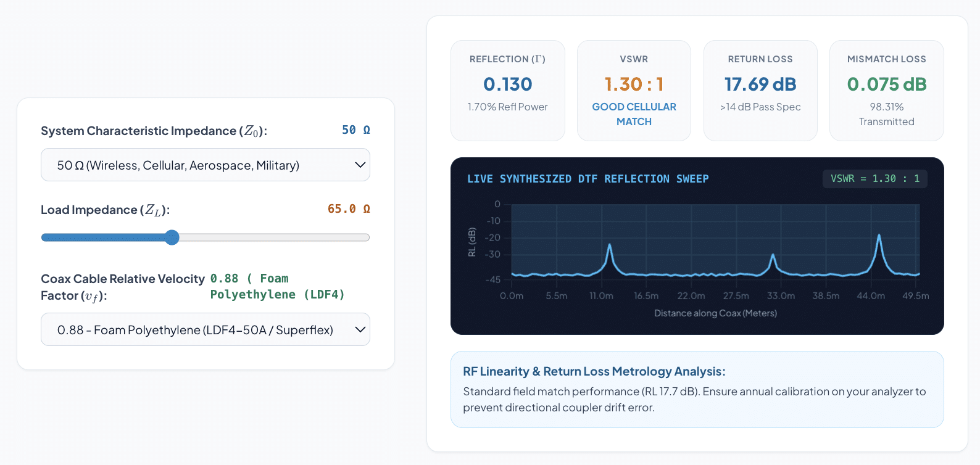980x465 pixels.
Task: Click the DTF reflection peak near 11.0m
Action: pyautogui.click(x=610, y=245)
